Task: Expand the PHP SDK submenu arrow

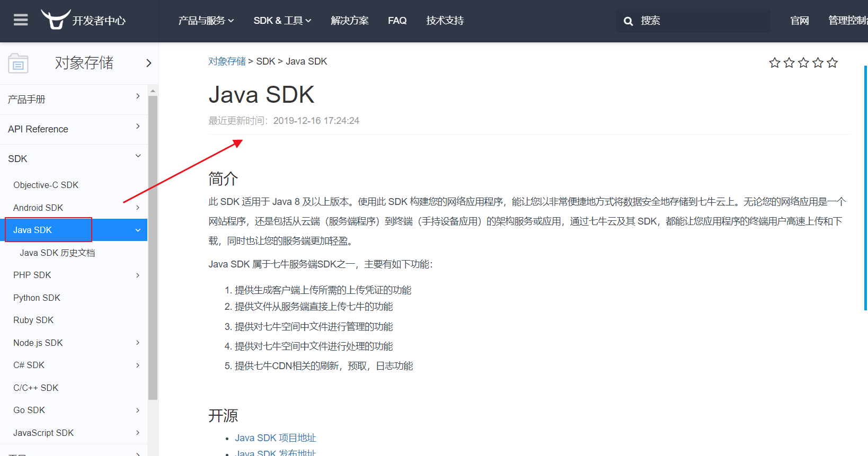Action: [138, 275]
